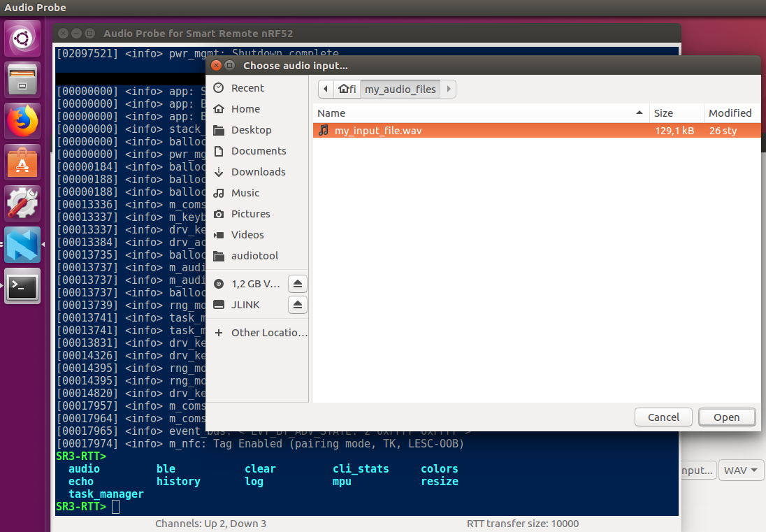Launch the Files manager from dock
The width and height of the screenshot is (766, 532).
click(x=22, y=80)
